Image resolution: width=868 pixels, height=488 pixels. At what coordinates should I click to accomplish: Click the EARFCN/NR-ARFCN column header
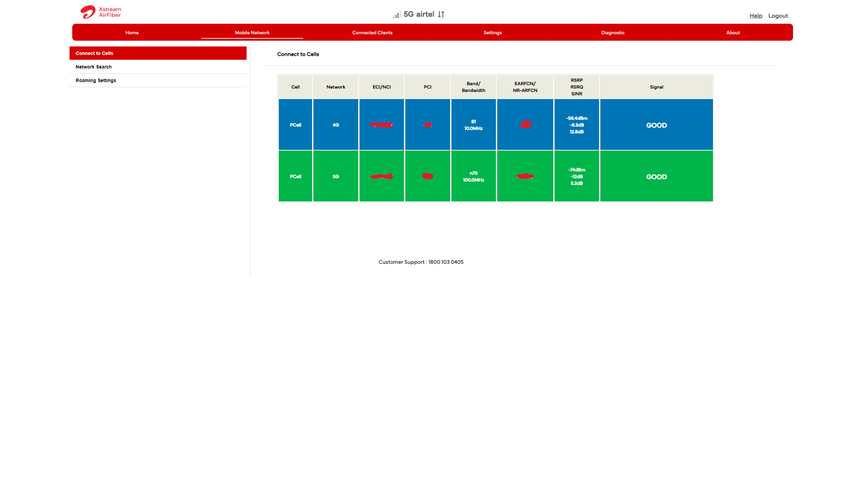click(x=525, y=87)
